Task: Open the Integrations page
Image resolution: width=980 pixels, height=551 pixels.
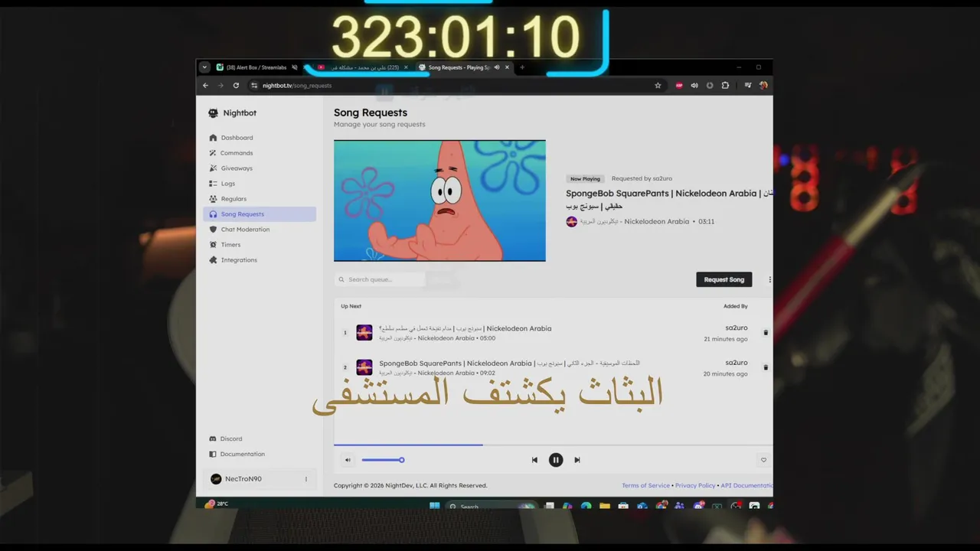Action: [260, 260]
